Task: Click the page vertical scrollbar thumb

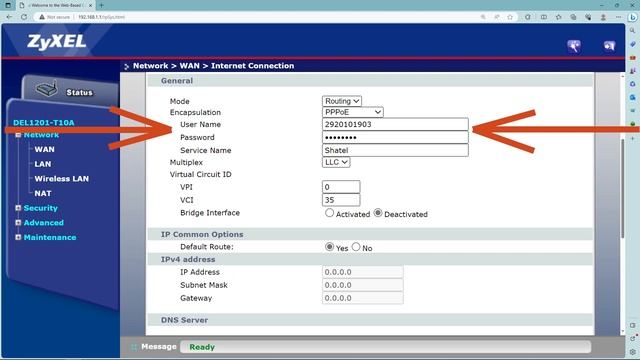Action: tap(622, 188)
